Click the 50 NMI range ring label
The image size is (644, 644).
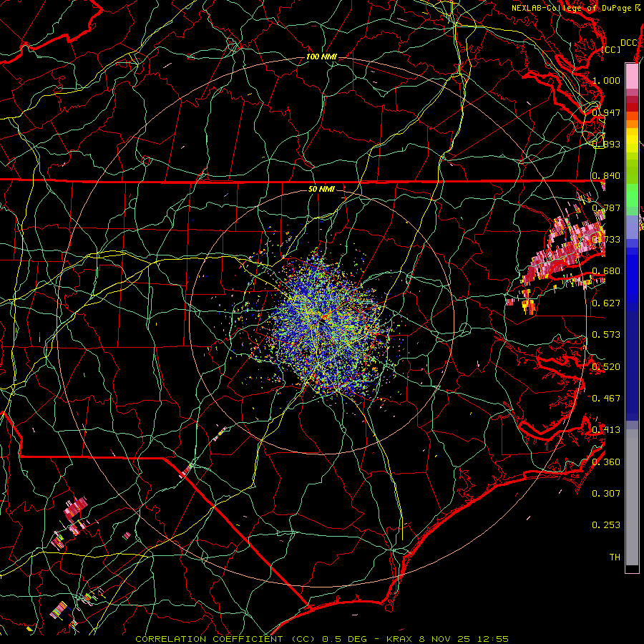pos(321,189)
